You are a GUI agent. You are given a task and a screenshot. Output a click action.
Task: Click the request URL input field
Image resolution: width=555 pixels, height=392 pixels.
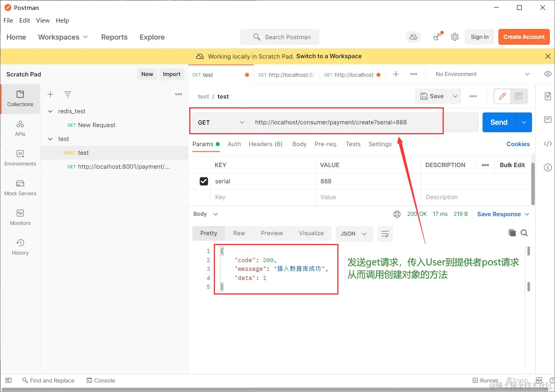click(364, 122)
